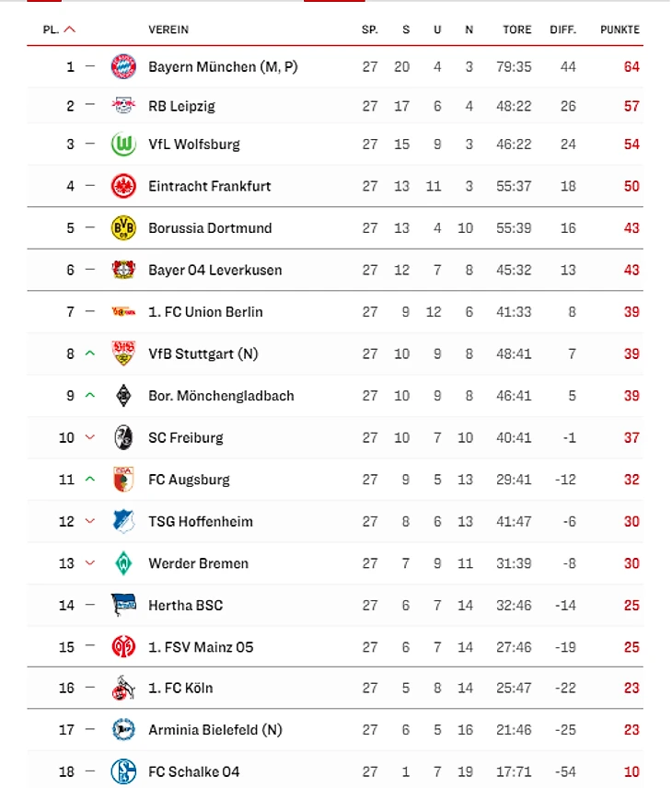Sort the table by PUNKTE header
Screen dimensions: 672x788
620,29
